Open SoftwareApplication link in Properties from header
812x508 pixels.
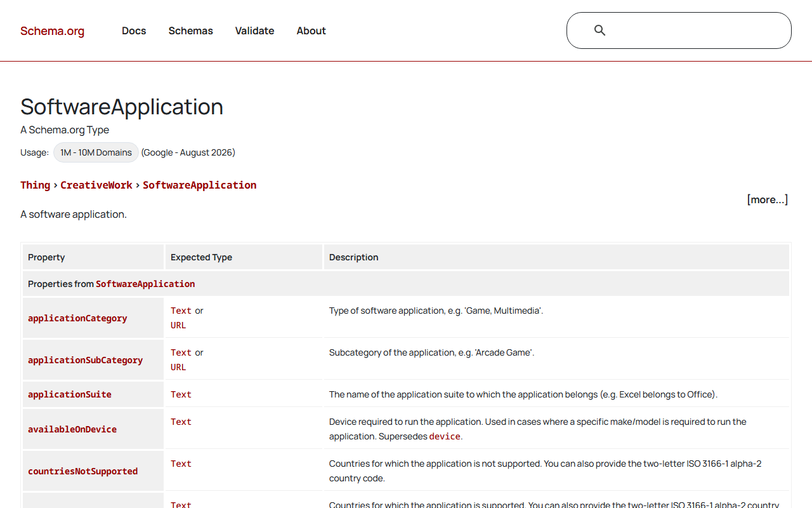[145, 284]
